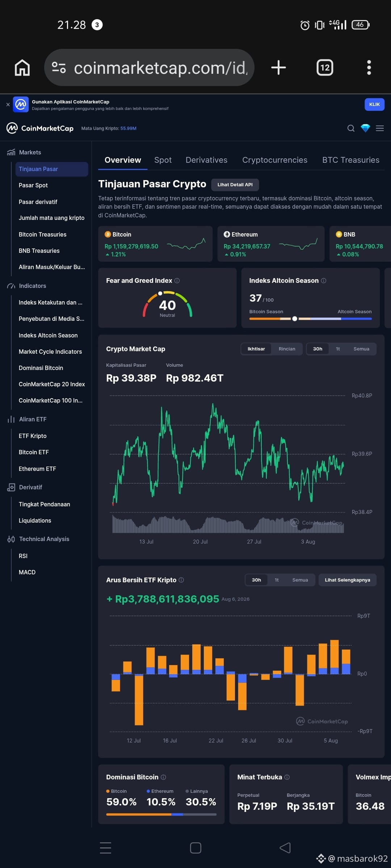This screenshot has width=391, height=868.
Task: Open site settings icon in address bar
Action: point(59,68)
